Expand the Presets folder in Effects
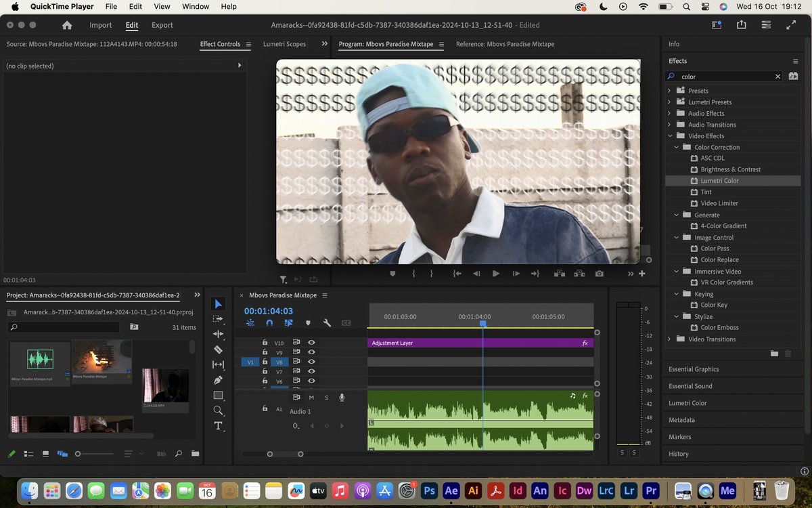812x508 pixels. coord(669,91)
